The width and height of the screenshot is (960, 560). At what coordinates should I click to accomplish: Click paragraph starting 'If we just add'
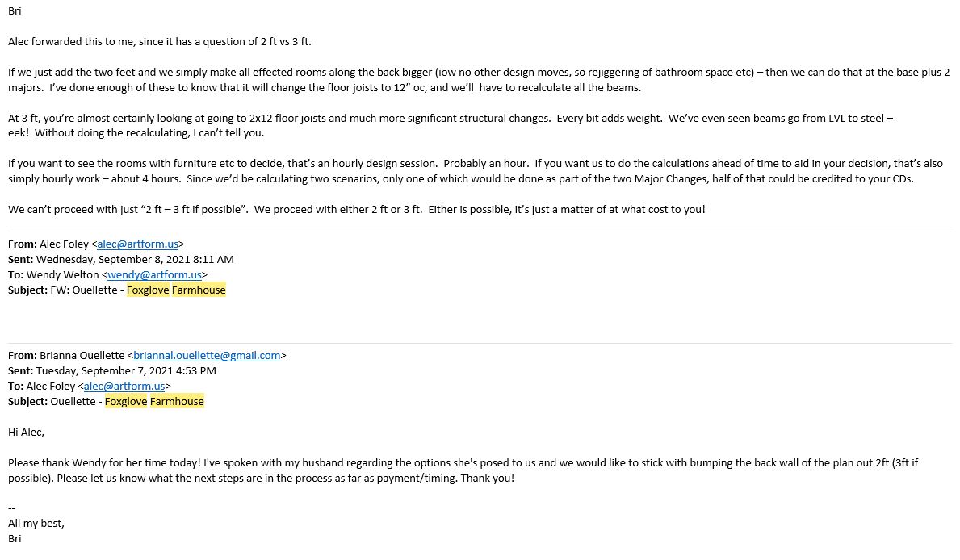click(x=479, y=80)
